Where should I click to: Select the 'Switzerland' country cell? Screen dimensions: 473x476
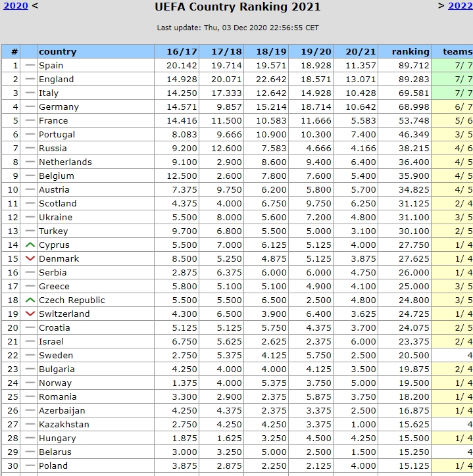click(x=95, y=314)
